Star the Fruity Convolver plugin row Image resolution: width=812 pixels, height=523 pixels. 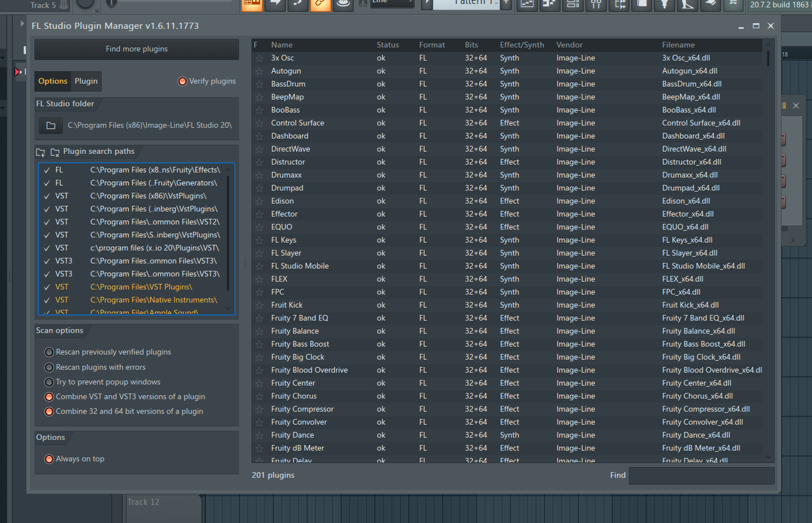pos(259,422)
